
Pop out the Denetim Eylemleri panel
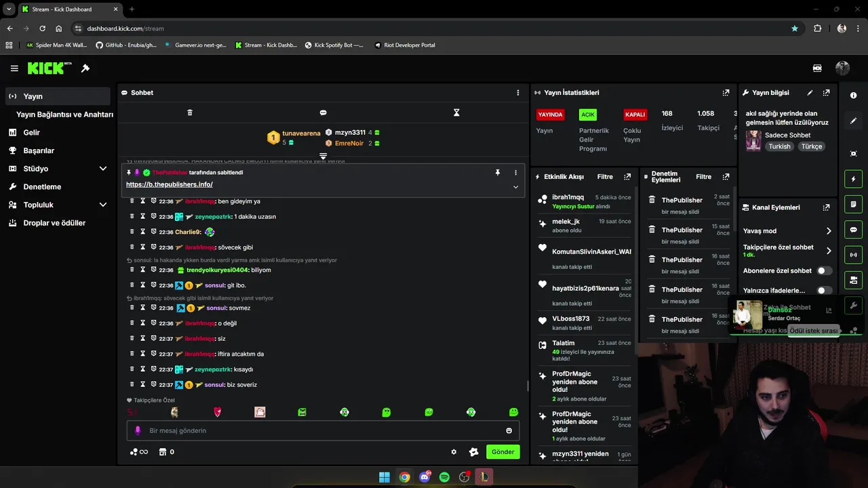click(x=726, y=177)
